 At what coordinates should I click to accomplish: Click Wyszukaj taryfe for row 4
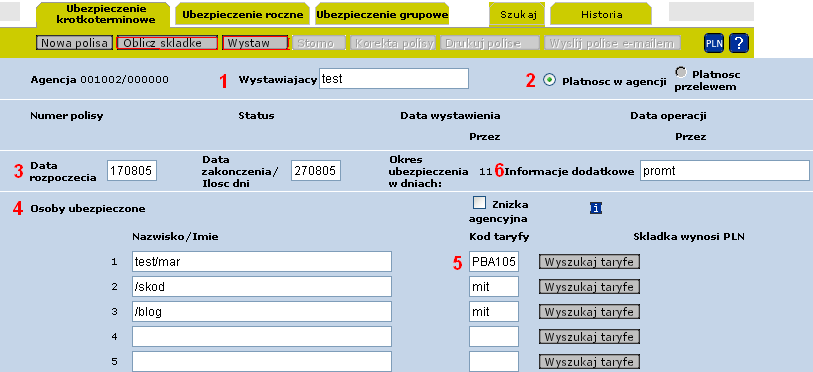(589, 336)
